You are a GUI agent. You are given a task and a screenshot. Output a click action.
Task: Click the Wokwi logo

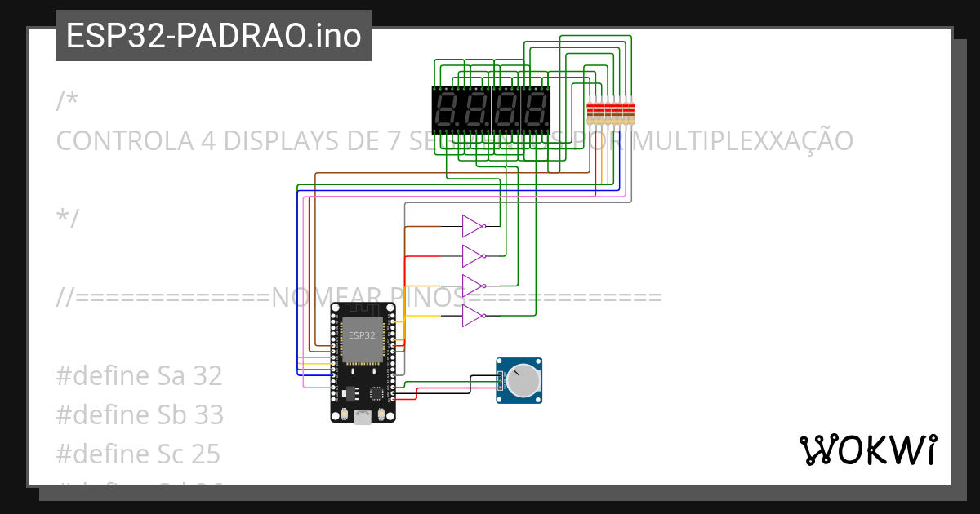(869, 450)
